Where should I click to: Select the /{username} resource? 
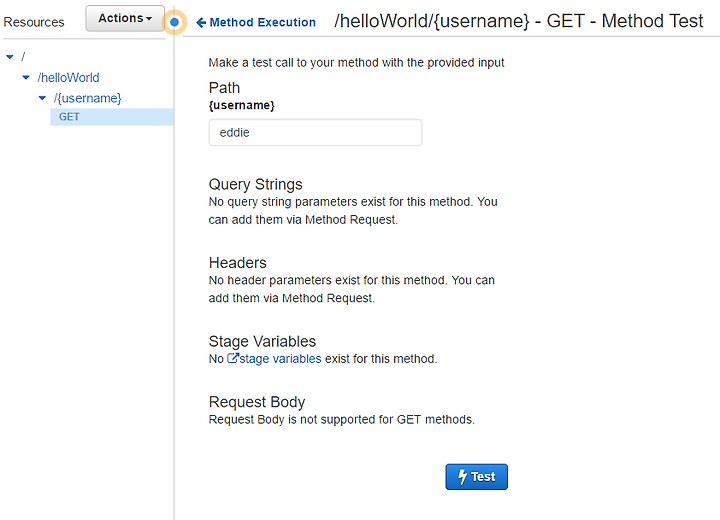87,98
